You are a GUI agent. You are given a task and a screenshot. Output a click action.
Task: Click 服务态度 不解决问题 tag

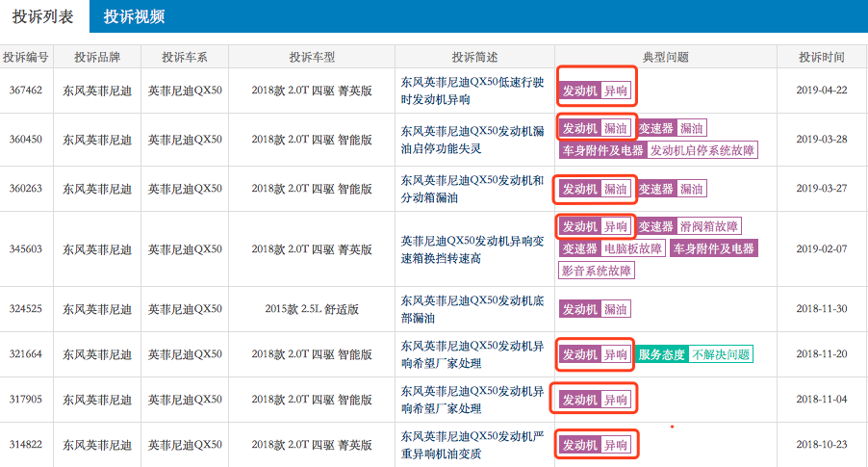coord(694,354)
